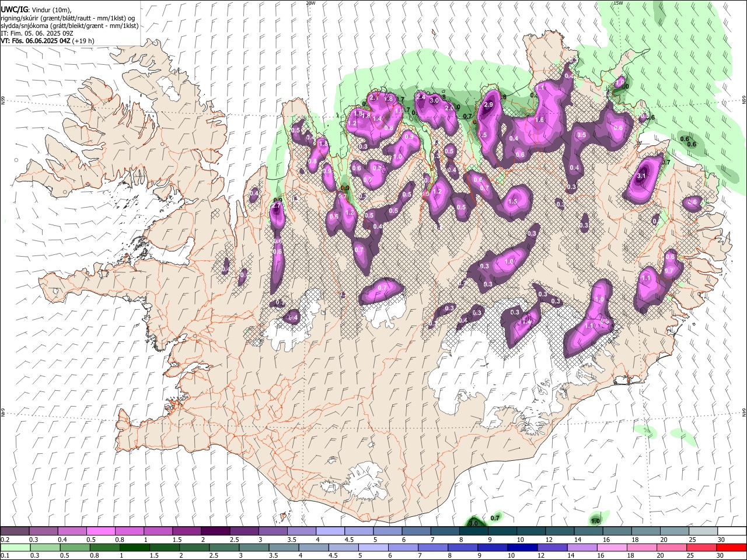The width and height of the screenshot is (747, 560).
Task: Pick the white swatch at 30, top legend row
Action: 732,531
